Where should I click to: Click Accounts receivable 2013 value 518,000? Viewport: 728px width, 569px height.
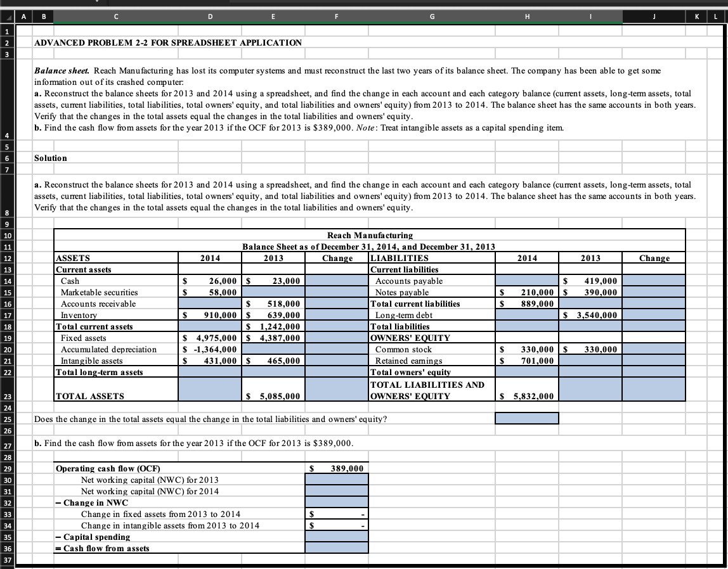273,304
